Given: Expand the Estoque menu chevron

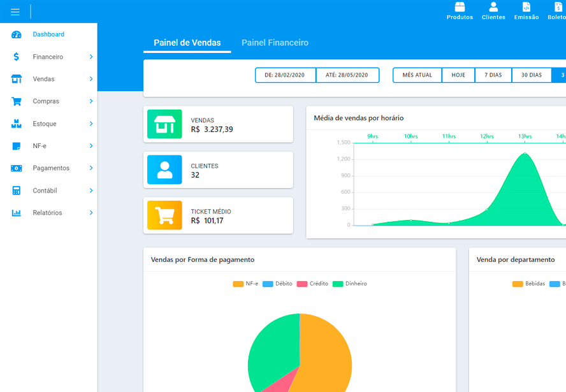Looking at the screenshot, I should pyautogui.click(x=91, y=124).
